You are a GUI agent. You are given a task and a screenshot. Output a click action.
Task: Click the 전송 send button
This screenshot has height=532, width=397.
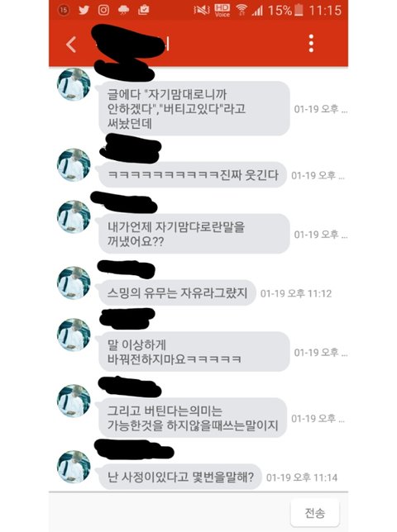314,513
